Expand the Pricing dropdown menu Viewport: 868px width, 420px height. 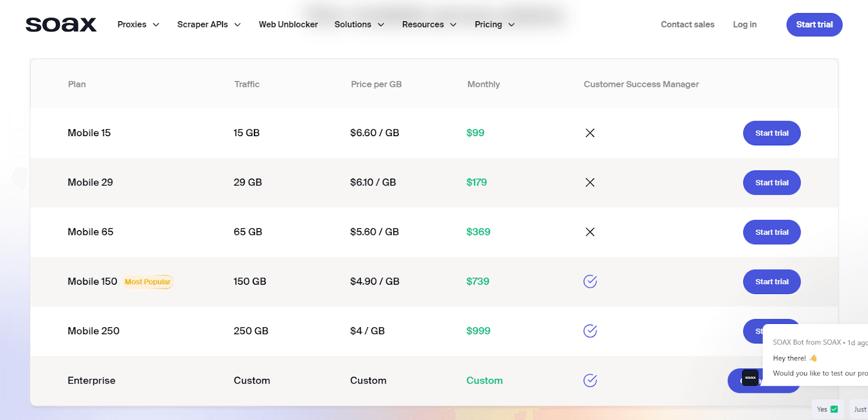[495, 24]
